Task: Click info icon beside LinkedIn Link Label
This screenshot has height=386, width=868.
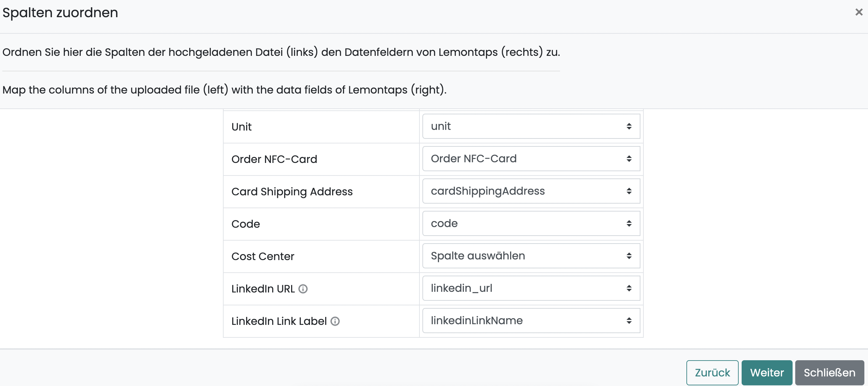Action: [335, 321]
